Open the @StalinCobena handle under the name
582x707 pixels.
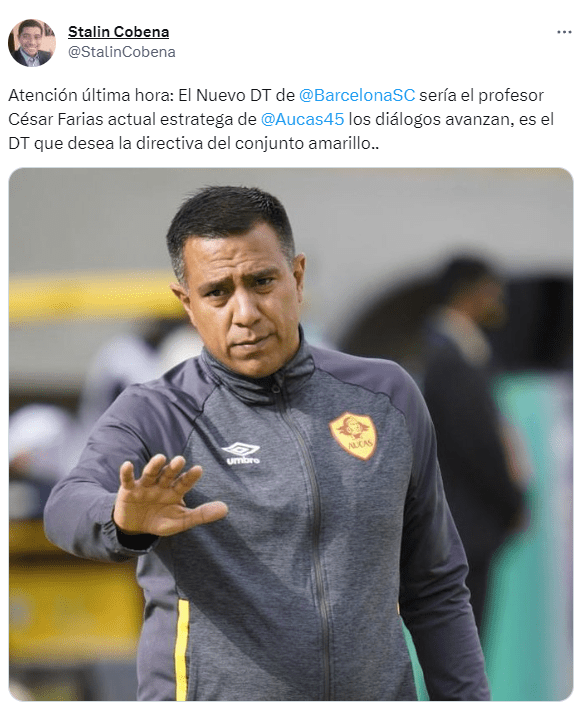pos(122,52)
